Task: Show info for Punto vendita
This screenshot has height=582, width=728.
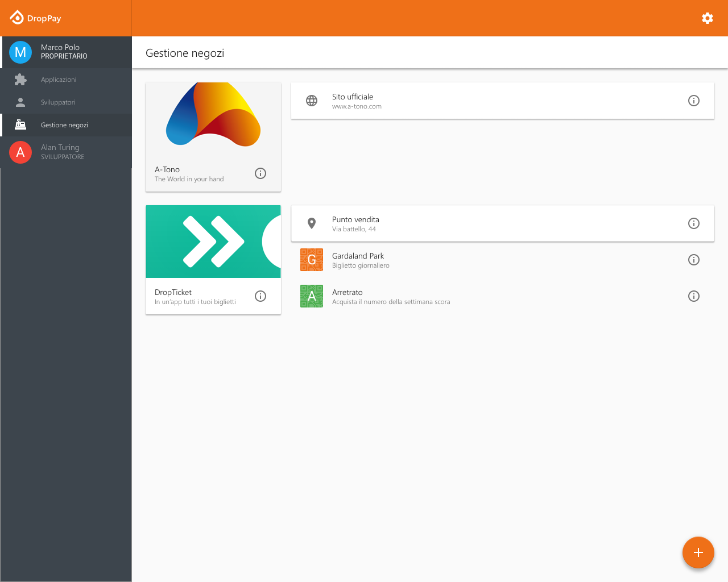Action: coord(694,223)
